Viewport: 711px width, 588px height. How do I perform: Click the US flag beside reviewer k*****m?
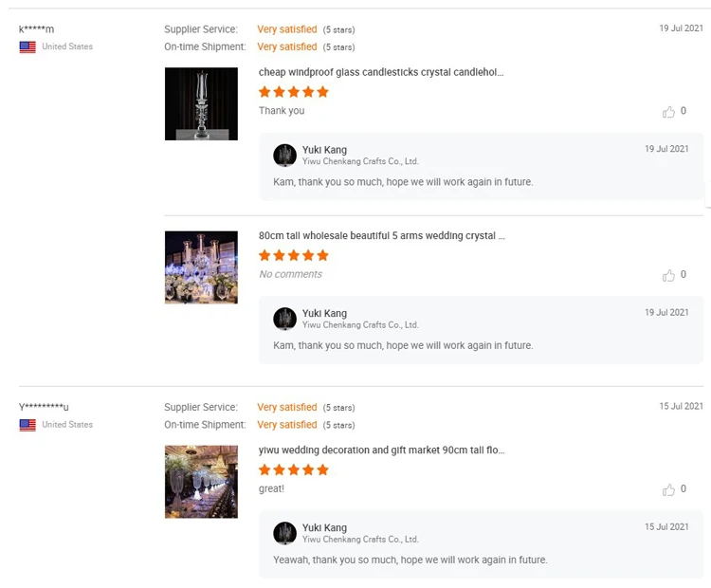27,46
